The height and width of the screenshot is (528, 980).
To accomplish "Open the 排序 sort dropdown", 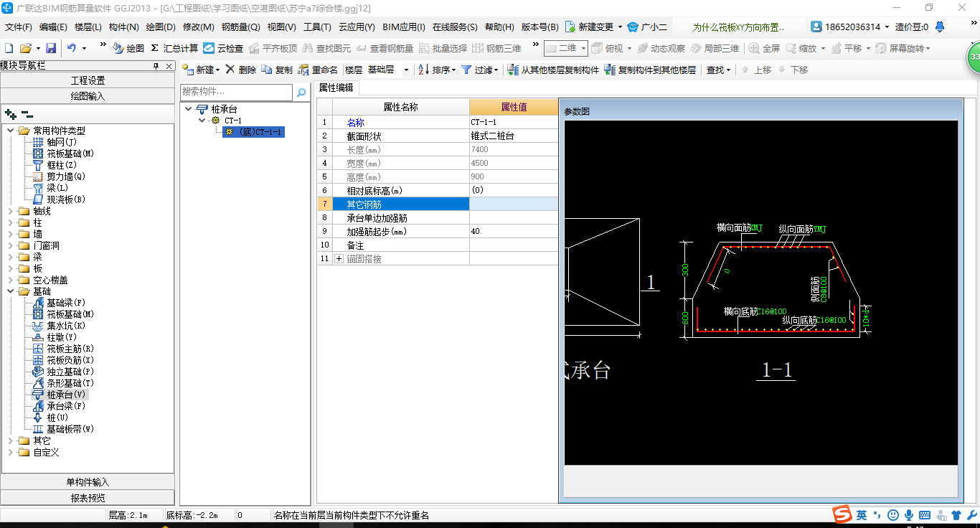I will click(x=436, y=70).
